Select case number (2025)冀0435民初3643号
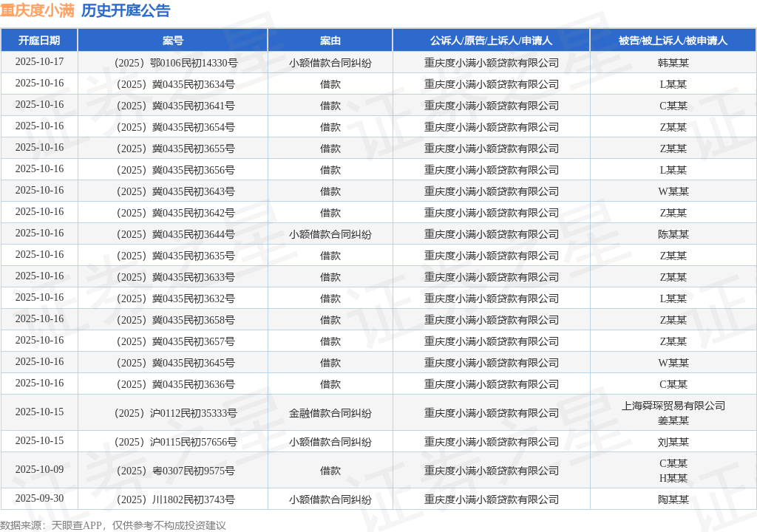Viewport: 757px width, 532px height. [173, 191]
